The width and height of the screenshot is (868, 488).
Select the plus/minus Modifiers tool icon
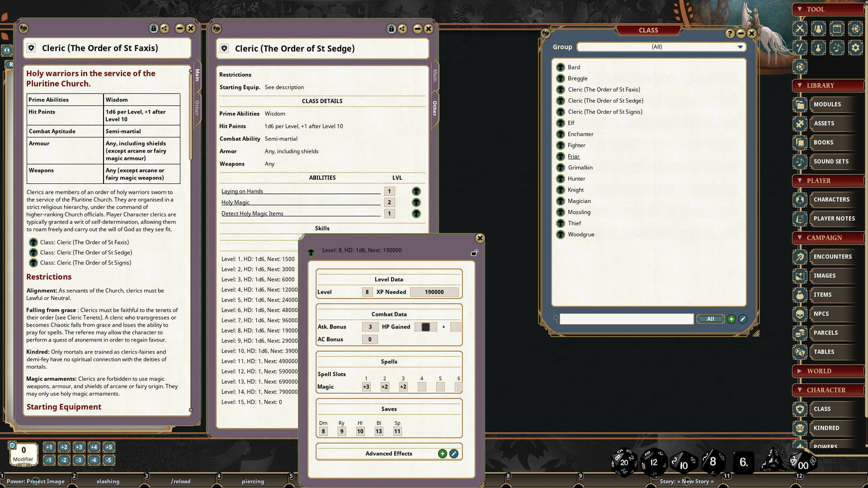point(800,47)
